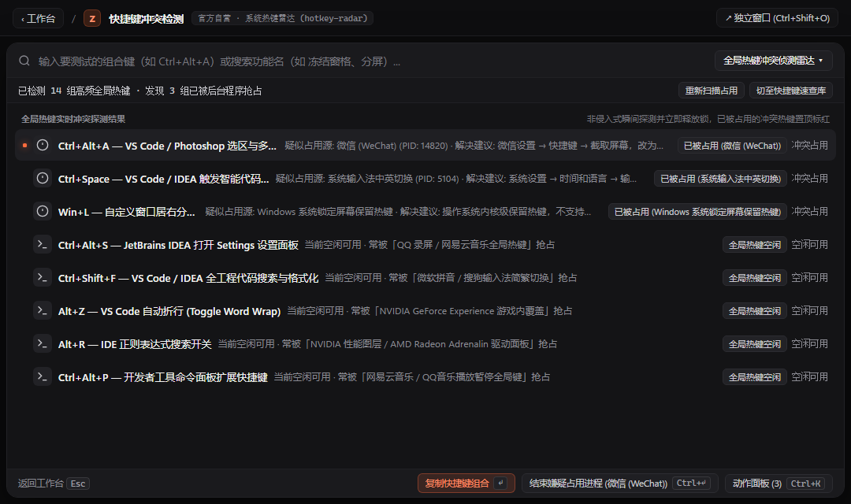Image resolution: width=851 pixels, height=504 pixels.
Task: Click 结束嫌疑占用进程 (微信 (WeChat)) button
Action: tap(620, 483)
